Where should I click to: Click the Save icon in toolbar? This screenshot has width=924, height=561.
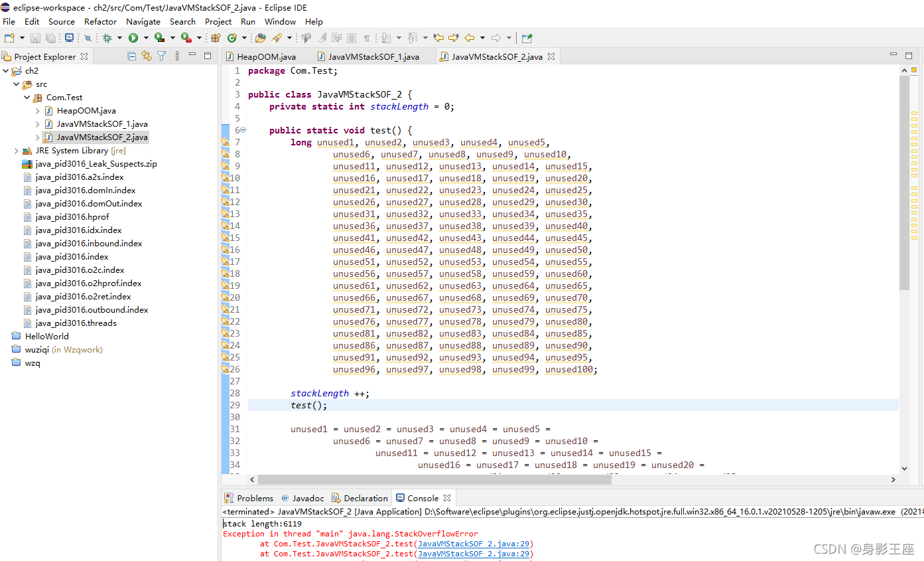click(36, 38)
